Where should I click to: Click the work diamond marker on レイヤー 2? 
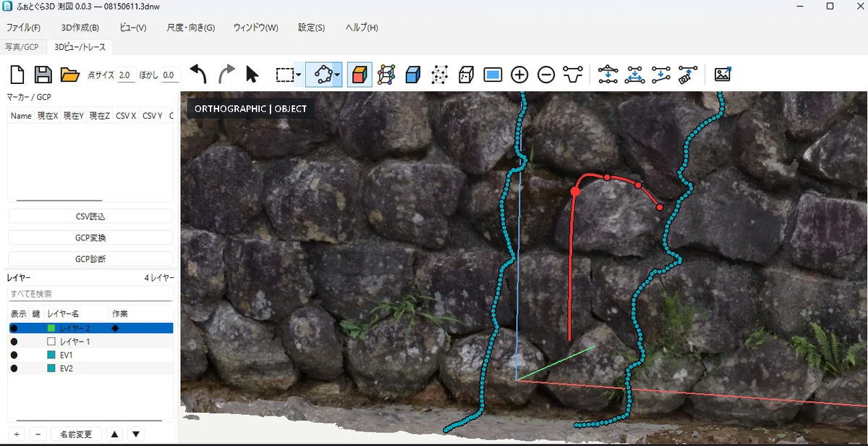click(114, 328)
